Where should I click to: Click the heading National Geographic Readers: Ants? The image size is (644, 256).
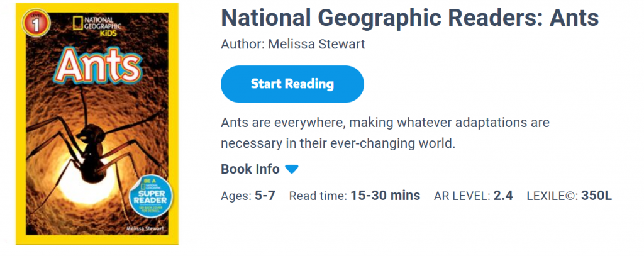410,19
